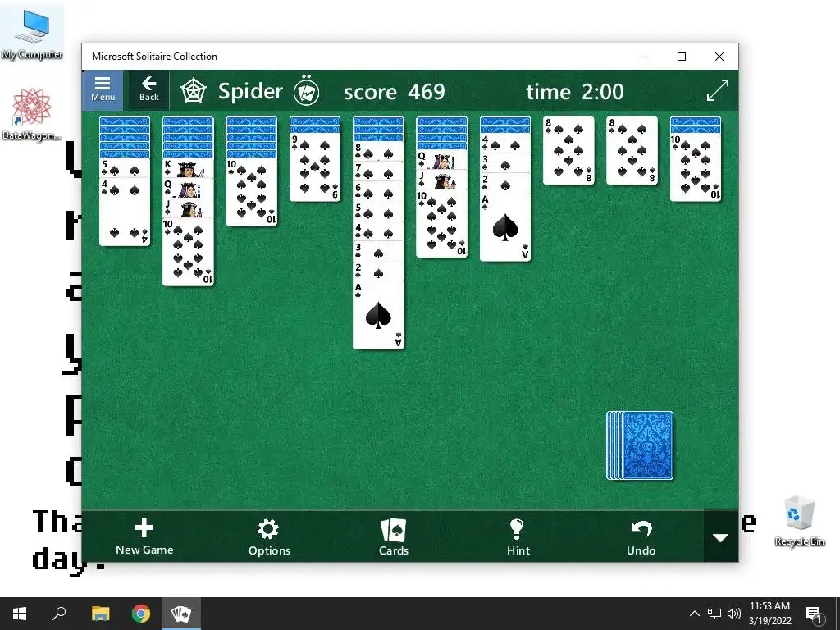Request a Hint with the light bulb
Viewport: 840px width, 630px height.
(x=518, y=536)
